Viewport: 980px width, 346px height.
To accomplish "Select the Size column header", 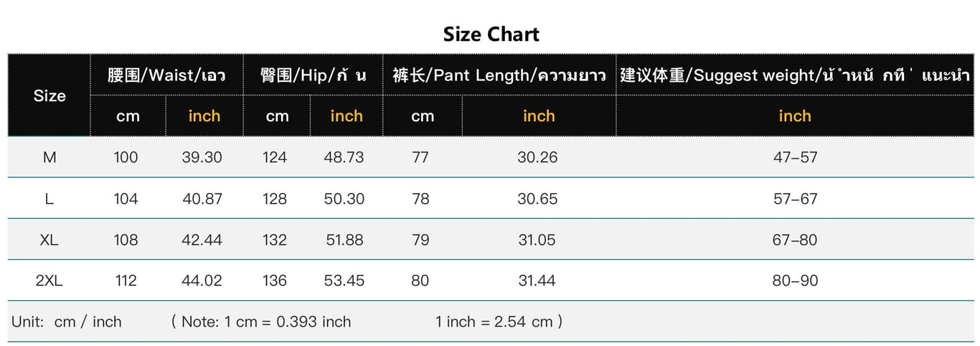I will click(50, 95).
